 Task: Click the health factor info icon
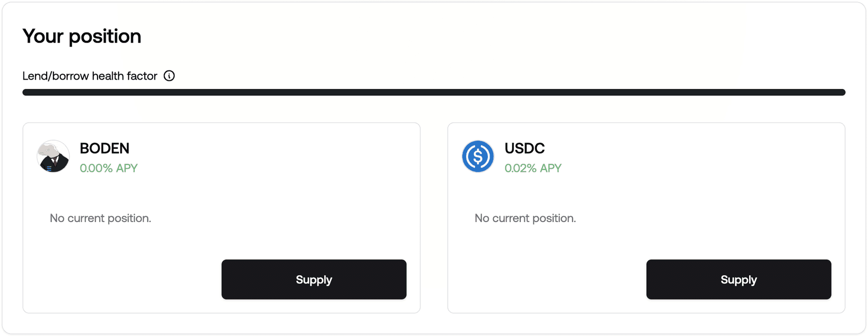pos(169,76)
